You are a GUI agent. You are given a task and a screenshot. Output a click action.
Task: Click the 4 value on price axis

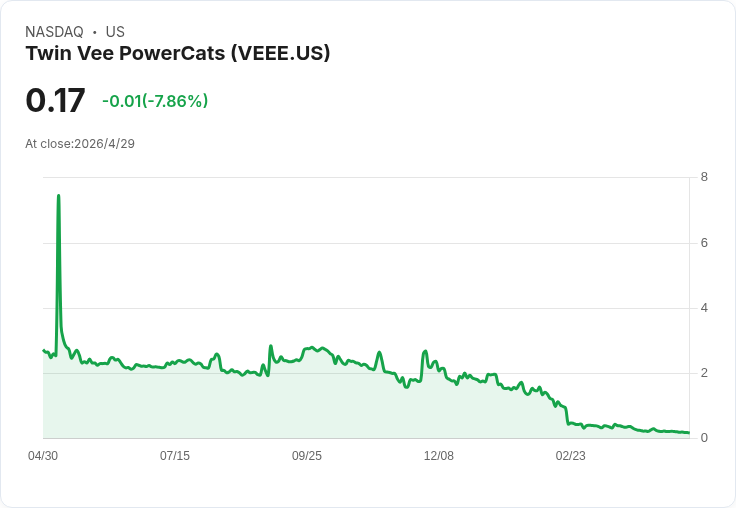point(704,308)
